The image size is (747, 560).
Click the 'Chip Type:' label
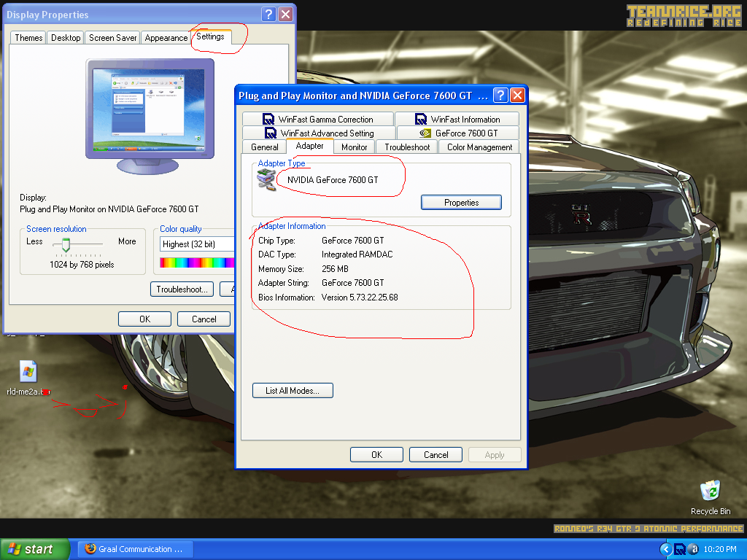tap(276, 241)
